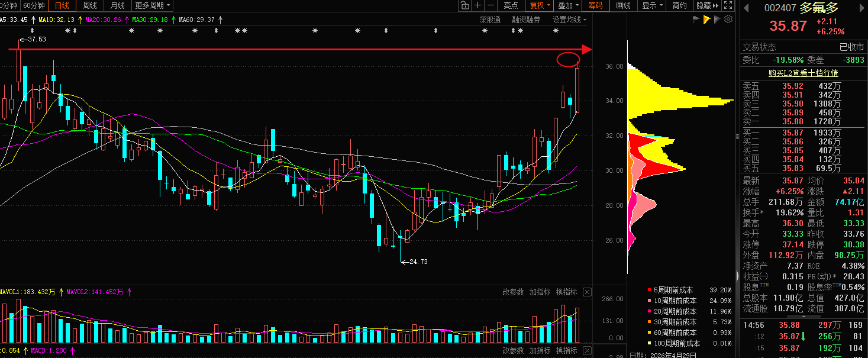
Task: Click the 买一 buy order row
Action: [804, 133]
